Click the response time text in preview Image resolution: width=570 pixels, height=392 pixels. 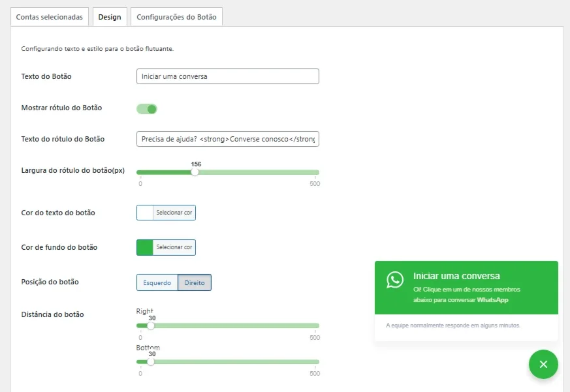click(x=453, y=325)
